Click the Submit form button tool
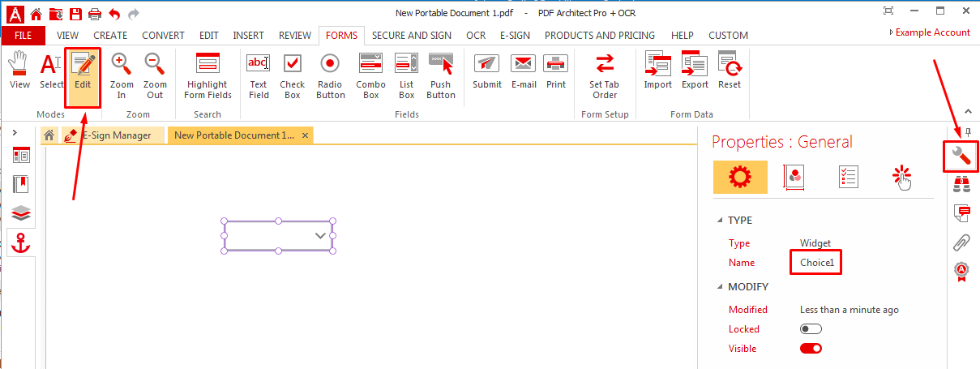This screenshot has width=980, height=369. pos(487,71)
